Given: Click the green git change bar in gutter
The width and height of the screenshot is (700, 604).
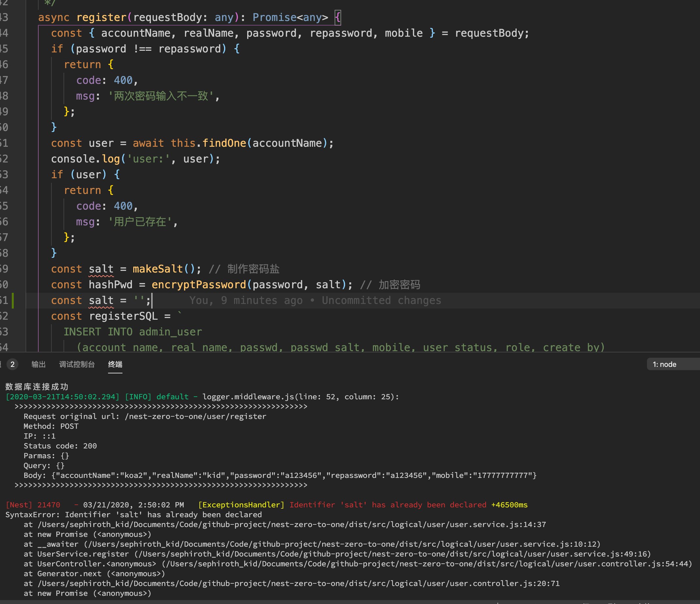Looking at the screenshot, I should pos(13,300).
